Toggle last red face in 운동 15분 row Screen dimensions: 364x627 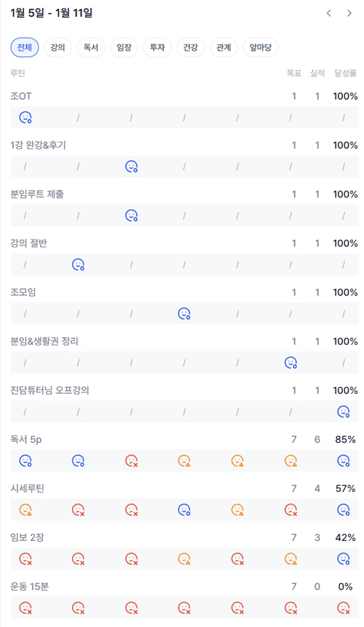pos(343,608)
